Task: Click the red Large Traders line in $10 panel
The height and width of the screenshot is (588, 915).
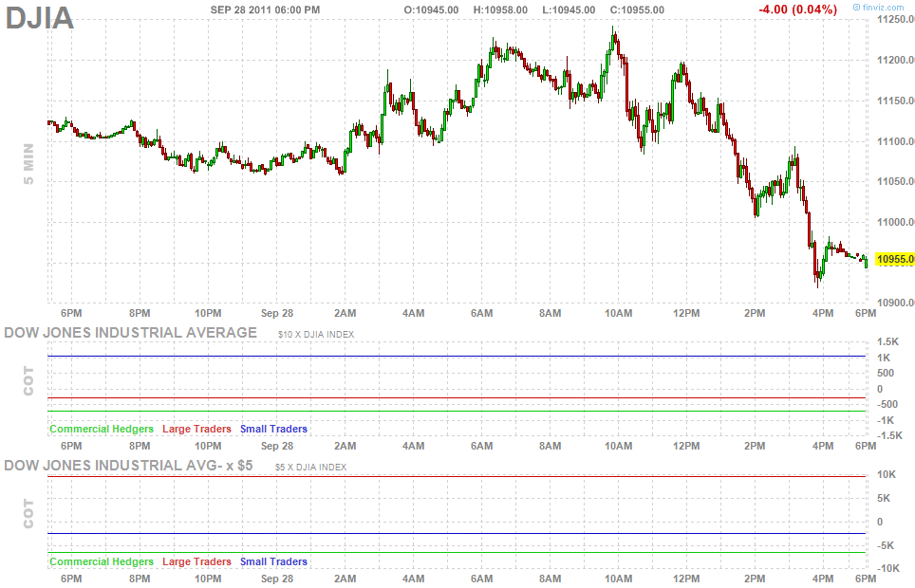Action: (x=457, y=398)
